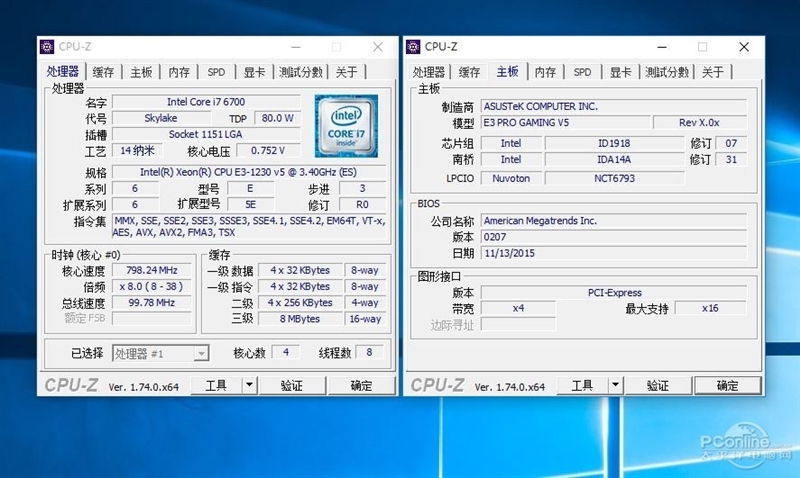Screen dimensions: 800x478
Task: Open the 测试分数 tab in left CPU-Z window
Action: point(301,72)
